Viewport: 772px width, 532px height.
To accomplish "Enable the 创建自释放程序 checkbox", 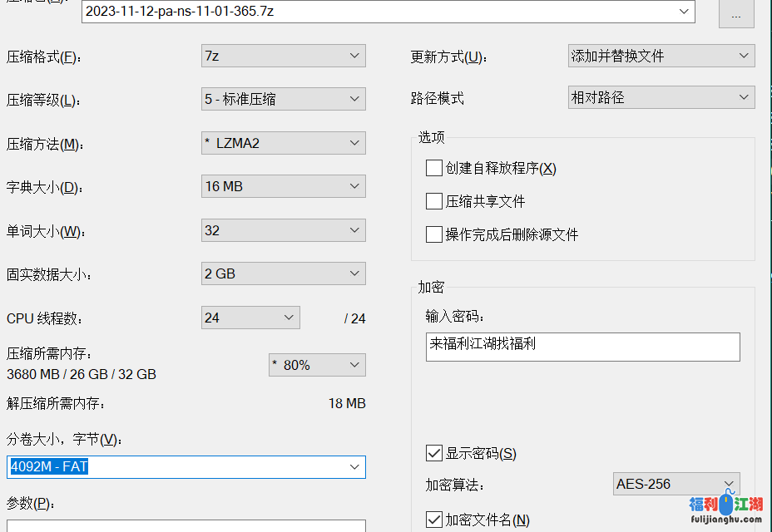I will (x=433, y=168).
